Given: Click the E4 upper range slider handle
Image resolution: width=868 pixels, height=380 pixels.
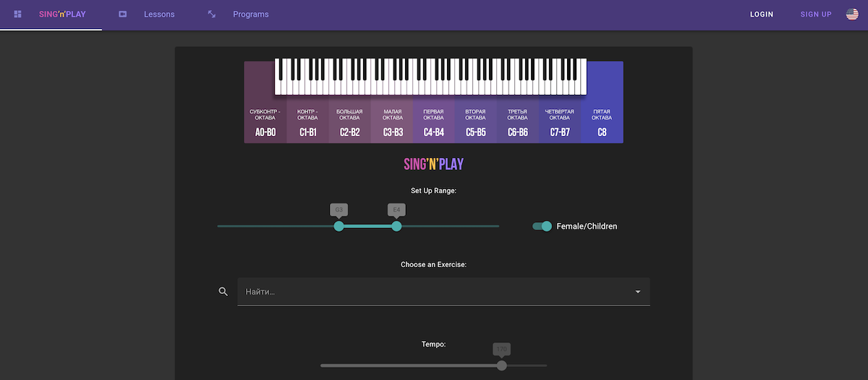Looking at the screenshot, I should (396, 227).
